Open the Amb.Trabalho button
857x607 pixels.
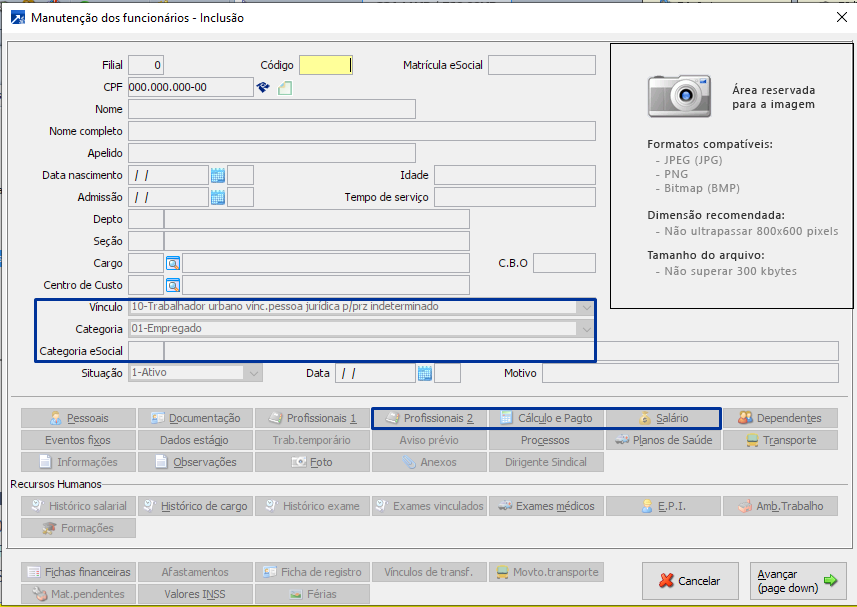[780, 506]
